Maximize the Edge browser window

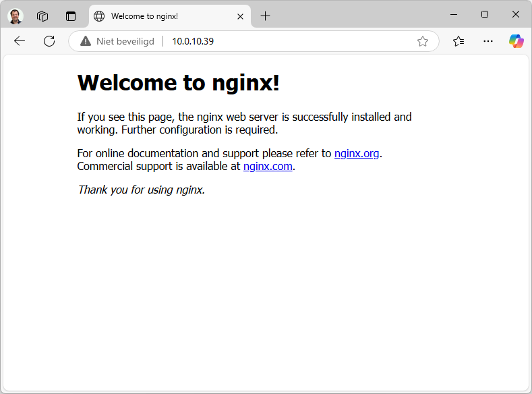pyautogui.click(x=485, y=14)
